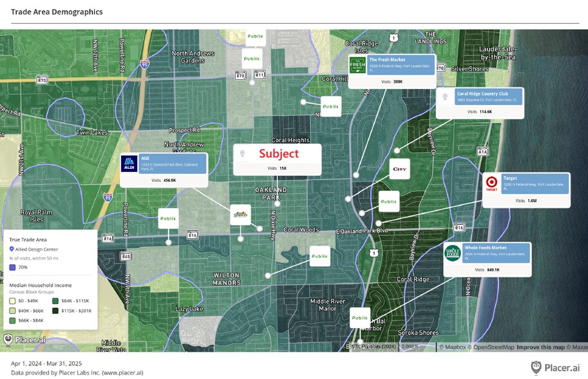Open the Mapbox attribution link

(x=454, y=347)
